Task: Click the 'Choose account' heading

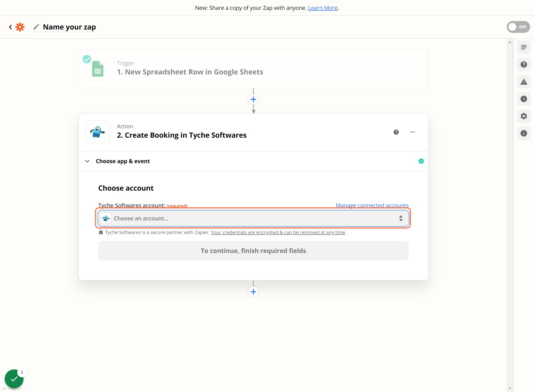Action: [126, 188]
